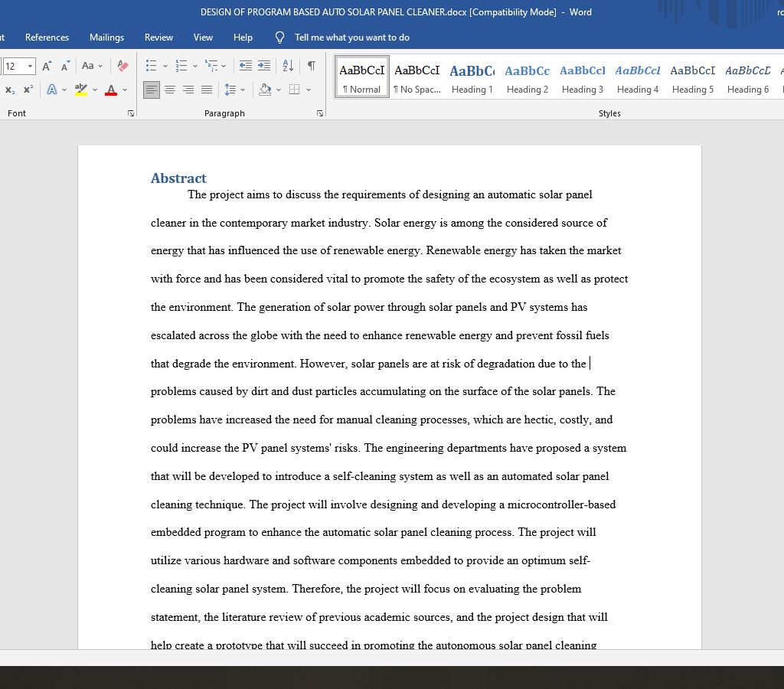
Task: Click the Sort A to Z icon
Action: point(288,66)
